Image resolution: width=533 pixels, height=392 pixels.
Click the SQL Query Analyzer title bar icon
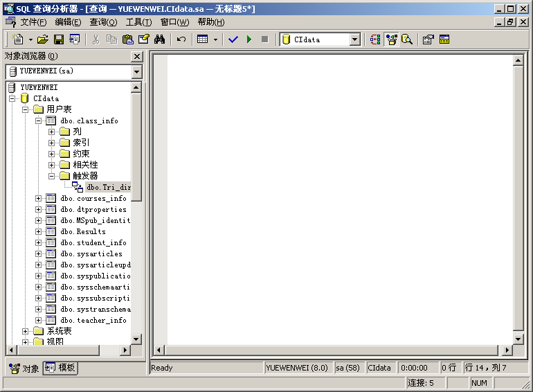8,8
